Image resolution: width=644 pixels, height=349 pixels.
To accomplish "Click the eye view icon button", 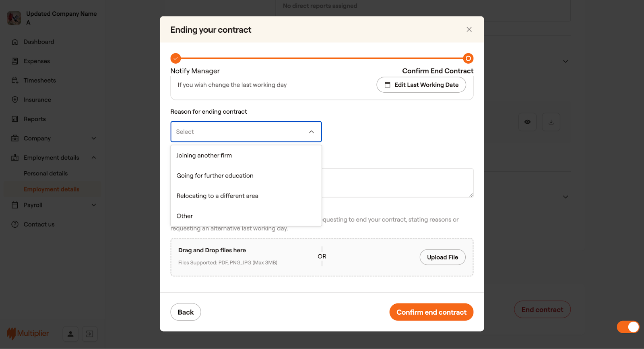I will tap(527, 122).
